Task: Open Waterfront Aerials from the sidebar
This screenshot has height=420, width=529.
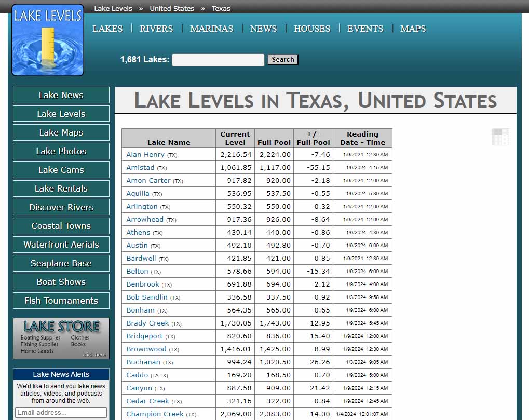Action: click(x=61, y=245)
